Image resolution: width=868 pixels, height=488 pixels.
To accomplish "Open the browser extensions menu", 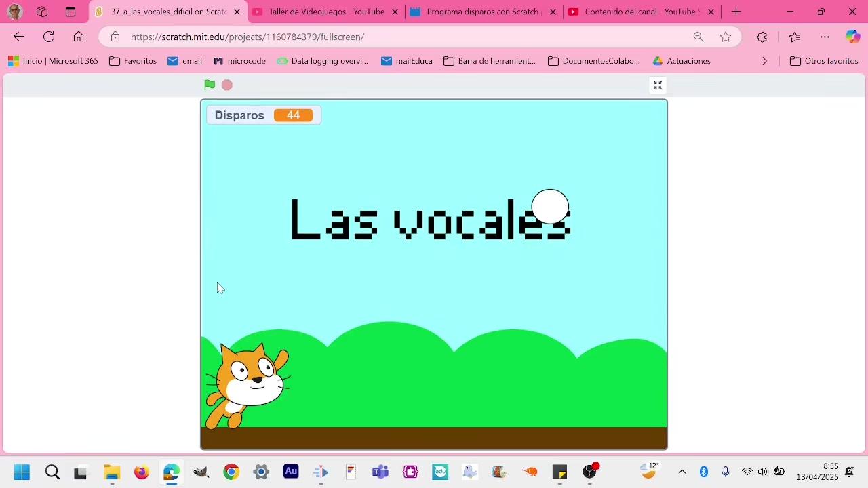I will coord(762,37).
